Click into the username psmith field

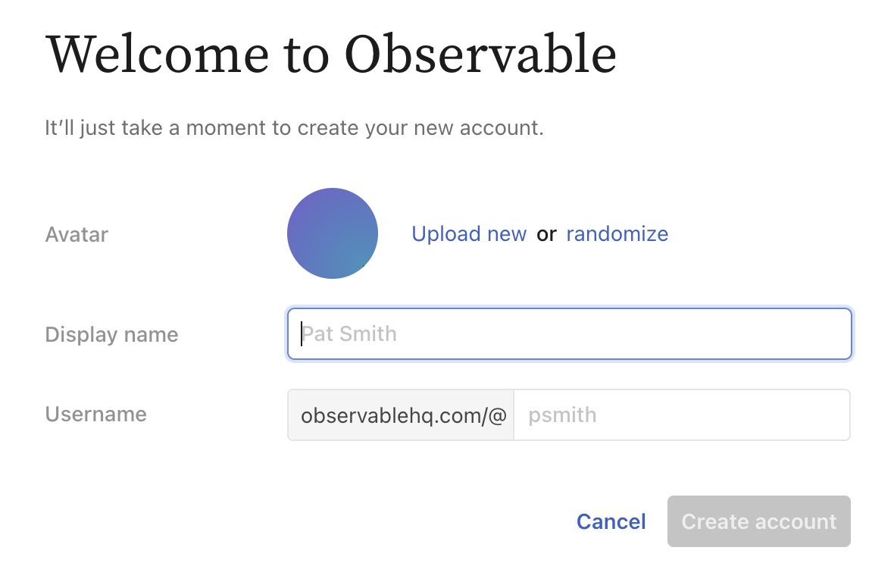point(682,415)
